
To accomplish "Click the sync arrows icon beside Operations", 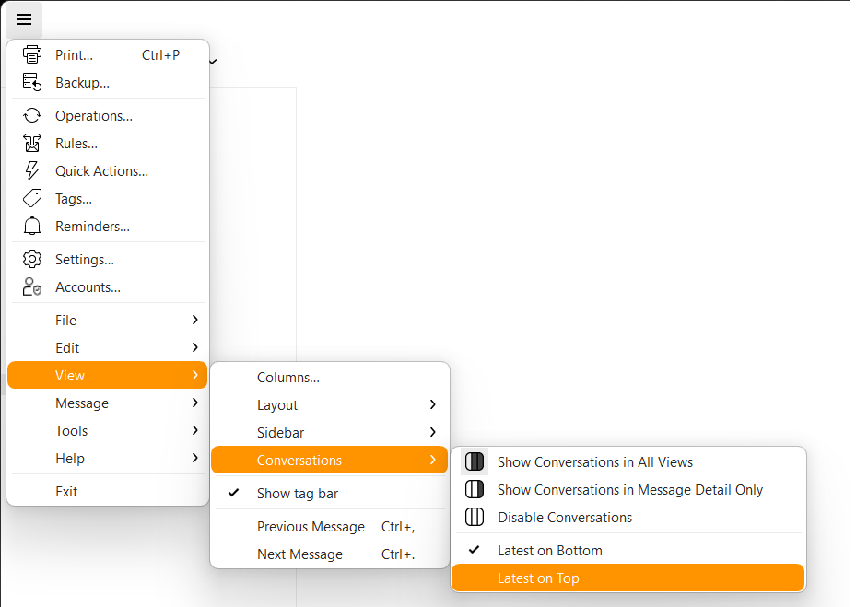I will coord(32,116).
